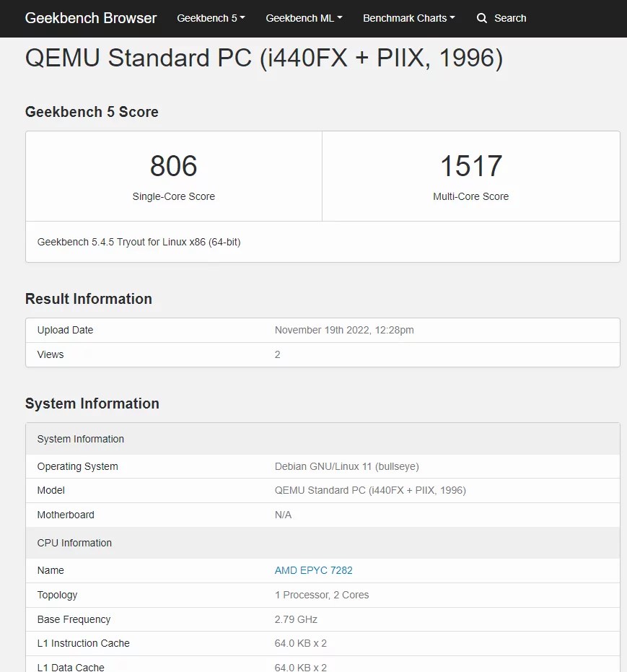Click the search magnifier icon
This screenshot has width=627, height=672.
pos(482,18)
